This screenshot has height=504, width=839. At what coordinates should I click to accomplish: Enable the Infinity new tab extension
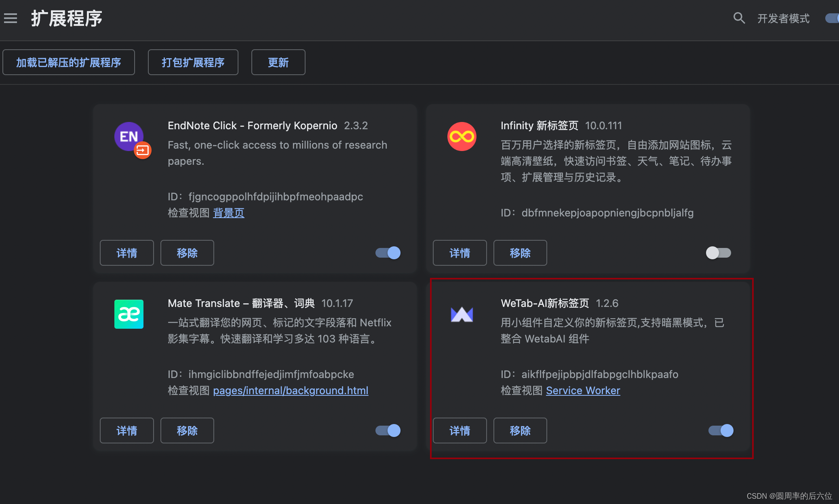(x=718, y=253)
